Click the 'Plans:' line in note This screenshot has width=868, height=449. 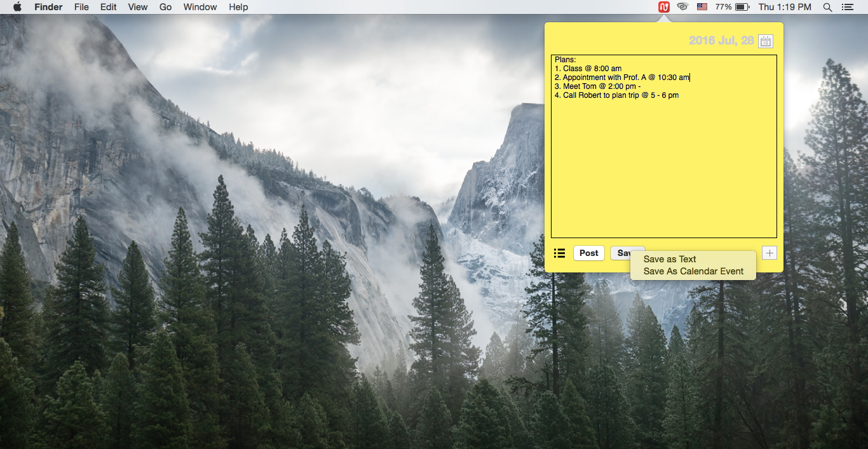565,60
